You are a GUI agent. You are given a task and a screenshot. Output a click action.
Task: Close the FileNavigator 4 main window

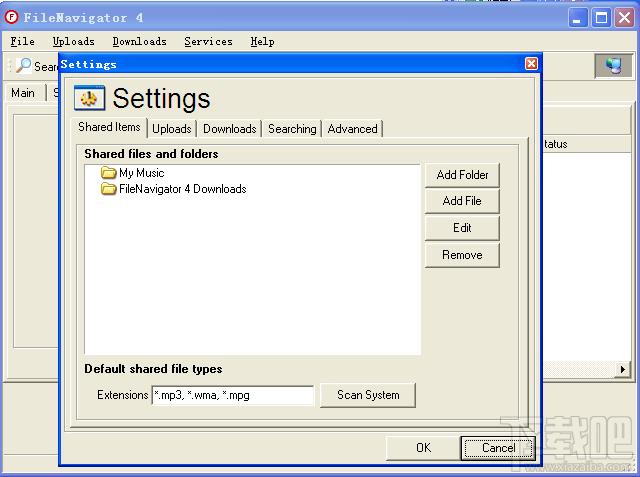click(x=624, y=18)
